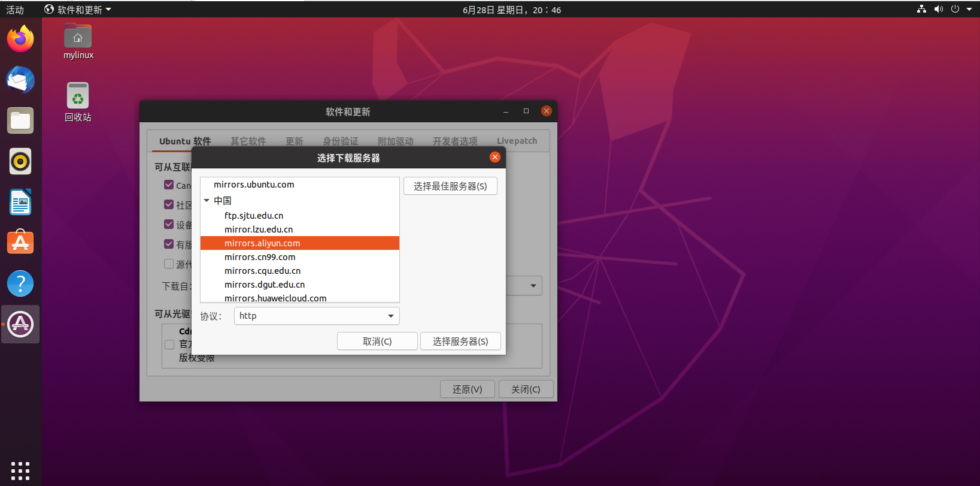Click 选择服务器(S) button
This screenshot has width=980, height=486.
click(x=460, y=341)
